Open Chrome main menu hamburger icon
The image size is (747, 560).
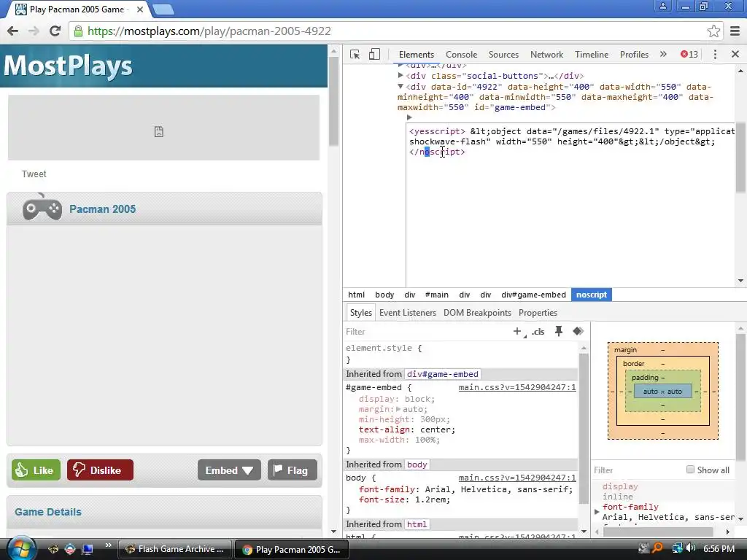click(735, 31)
